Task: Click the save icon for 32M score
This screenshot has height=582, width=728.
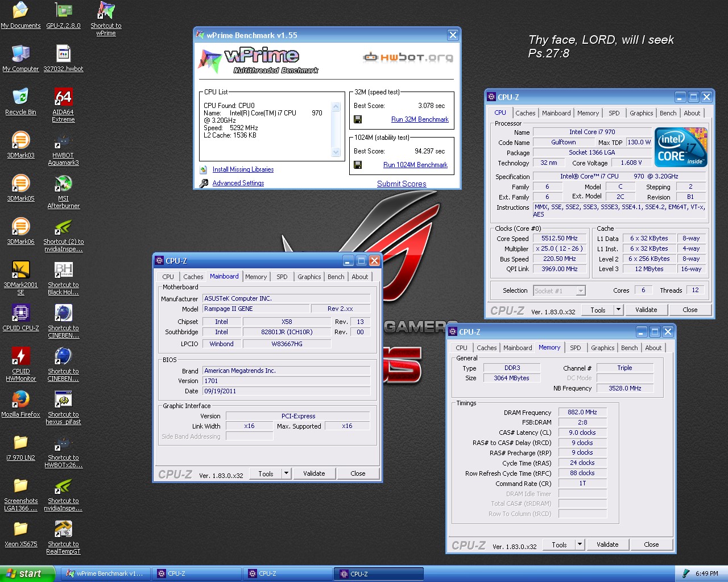Action: pos(358,119)
